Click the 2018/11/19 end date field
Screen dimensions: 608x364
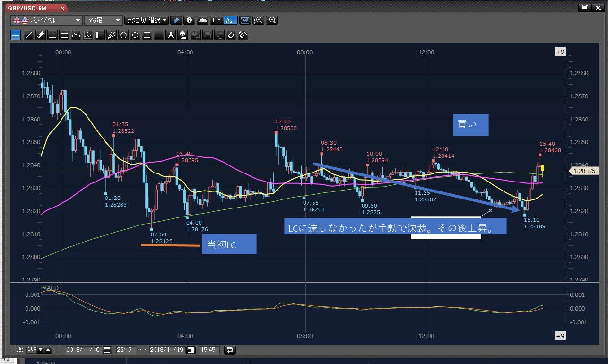pos(168,350)
